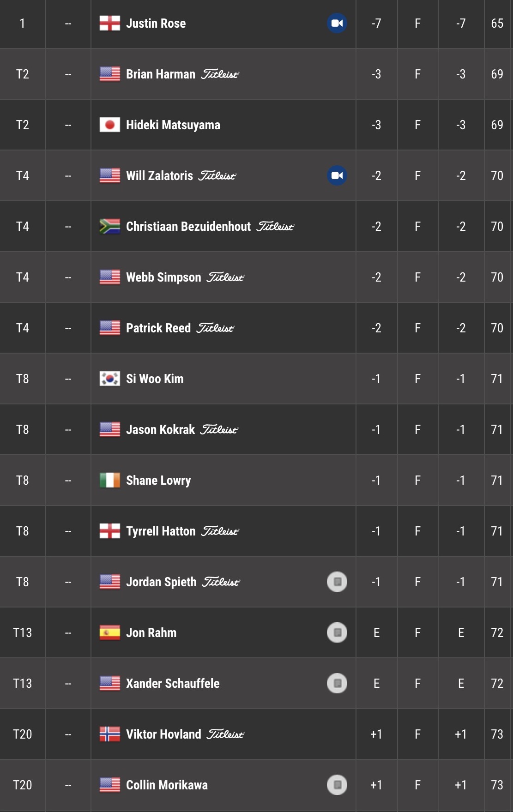The width and height of the screenshot is (513, 812).
Task: Expand the Shane Lowry scorecard row
Action: (256, 480)
